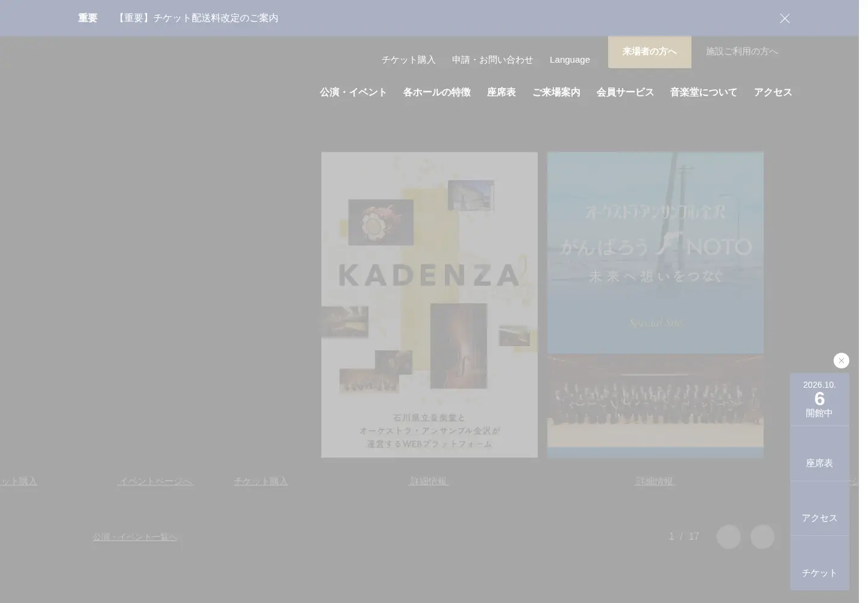Switch to 施設ご利用の方へ tab

point(742,52)
